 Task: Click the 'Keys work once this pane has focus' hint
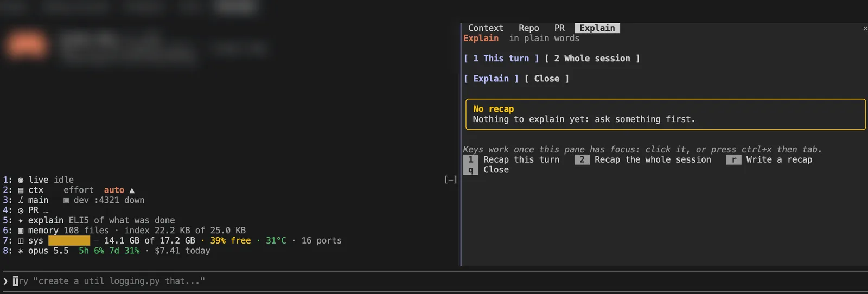(x=642, y=150)
